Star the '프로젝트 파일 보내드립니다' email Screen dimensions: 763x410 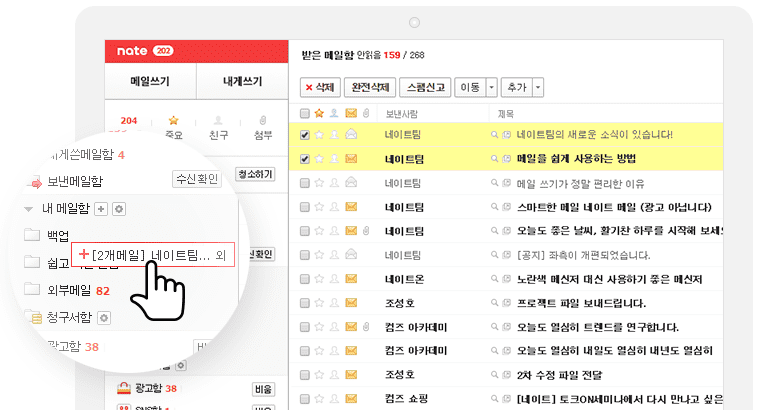point(319,303)
